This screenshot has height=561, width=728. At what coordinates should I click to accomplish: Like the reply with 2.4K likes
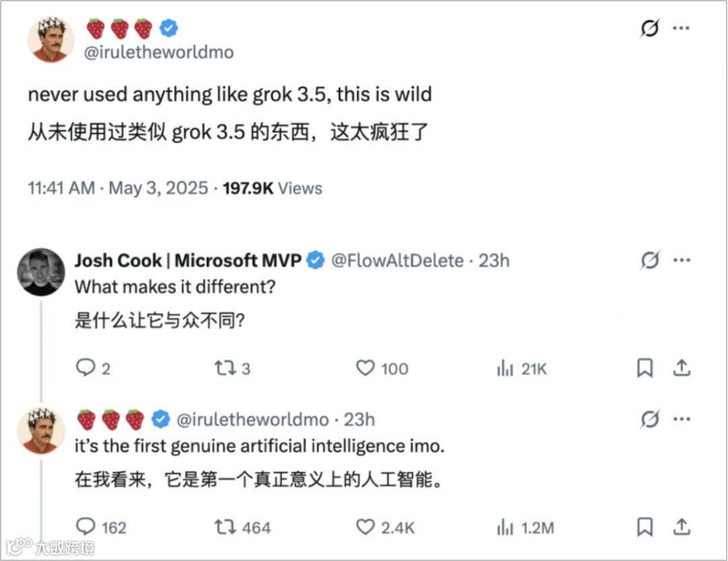point(365,527)
